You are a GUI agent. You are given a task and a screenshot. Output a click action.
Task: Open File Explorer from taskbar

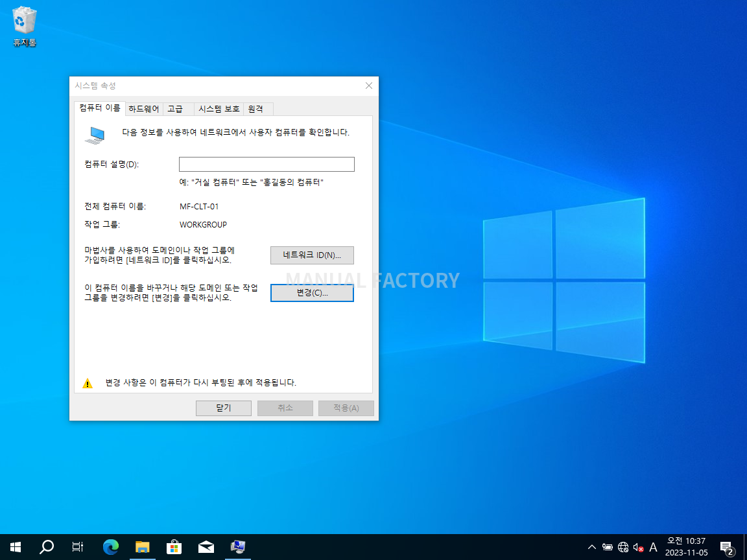point(143,547)
